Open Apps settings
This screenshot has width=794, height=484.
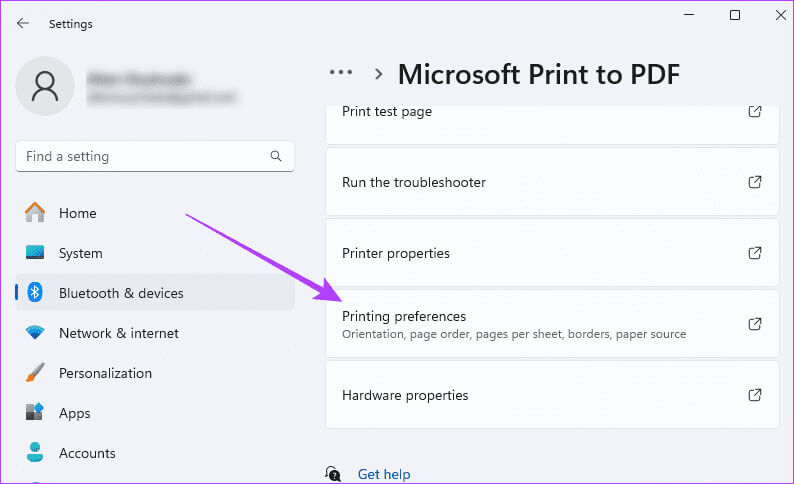[155, 413]
